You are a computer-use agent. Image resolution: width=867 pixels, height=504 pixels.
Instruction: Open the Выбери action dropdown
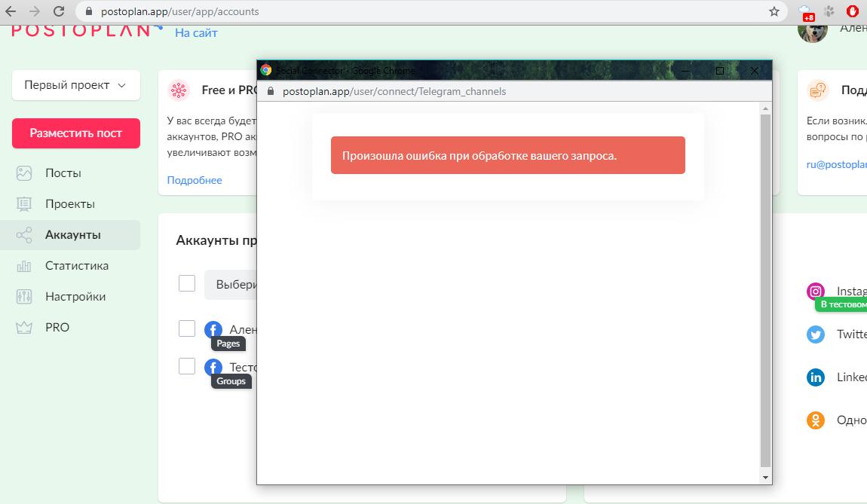(x=231, y=285)
